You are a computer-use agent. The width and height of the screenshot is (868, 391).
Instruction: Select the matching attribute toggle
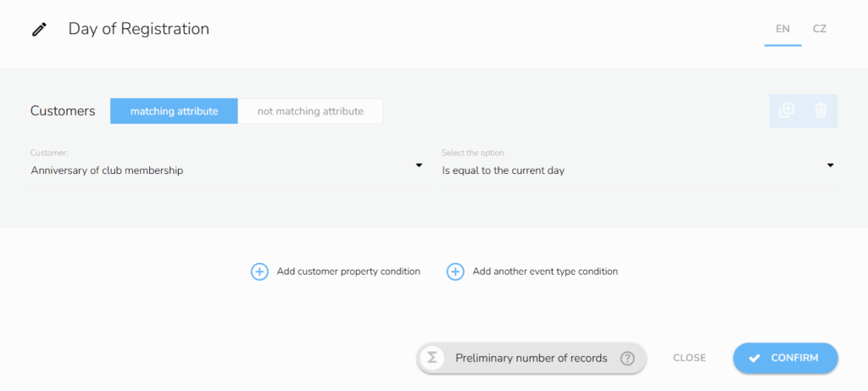(x=174, y=111)
